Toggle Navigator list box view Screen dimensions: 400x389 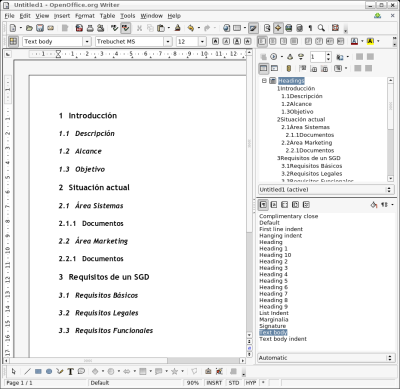pos(263,68)
